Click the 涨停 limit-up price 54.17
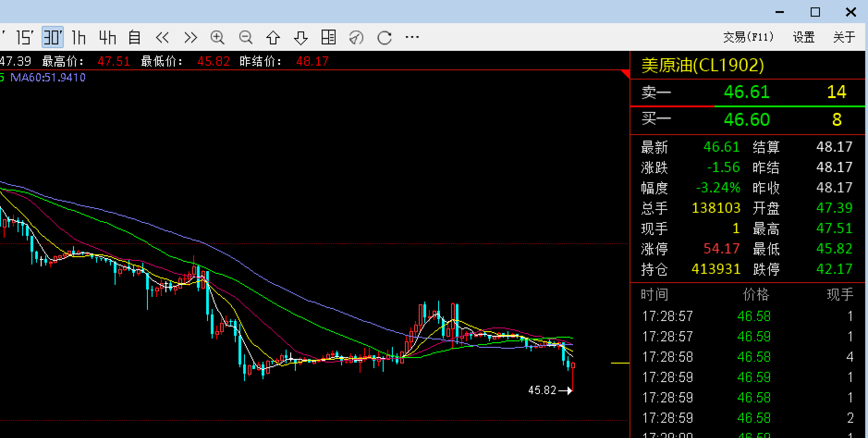Viewport: 868px width, 438px height. pyautogui.click(x=721, y=249)
